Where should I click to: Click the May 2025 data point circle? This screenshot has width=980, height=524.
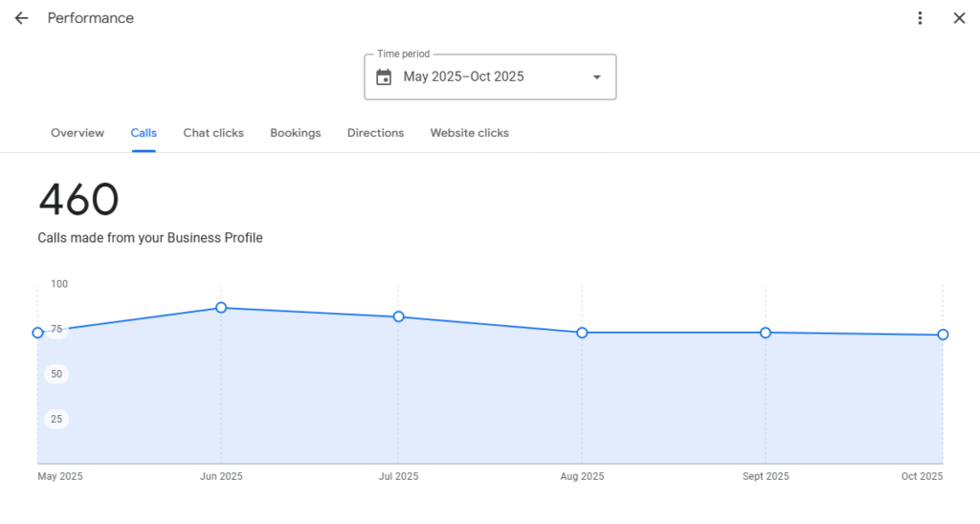tap(38, 333)
